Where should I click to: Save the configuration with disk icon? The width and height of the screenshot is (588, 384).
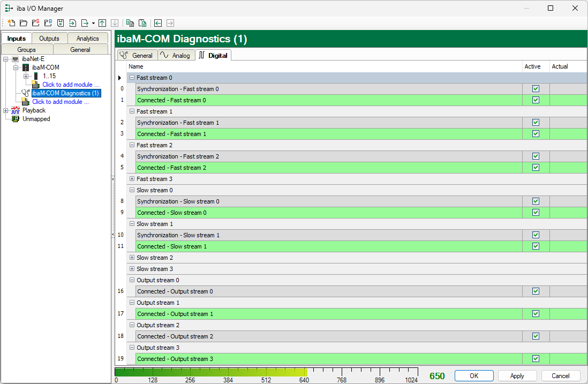61,23
